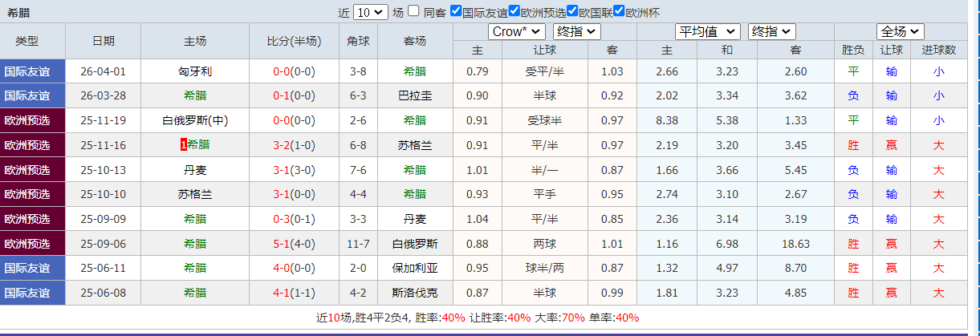Uncheck the 欧洲杯 filter checkbox
980x336 pixels.
point(619,11)
